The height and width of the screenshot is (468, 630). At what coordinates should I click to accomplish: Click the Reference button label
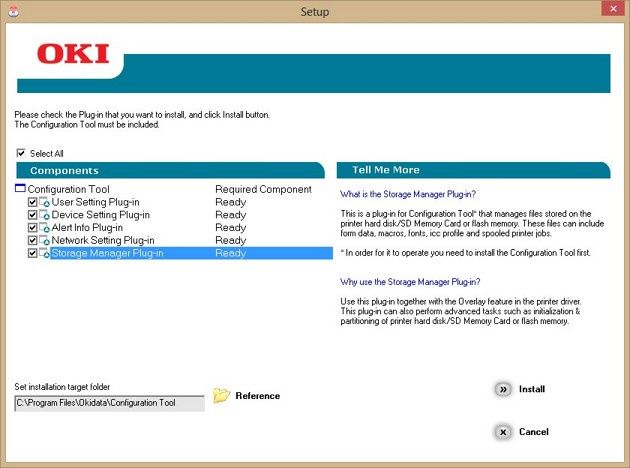click(258, 396)
